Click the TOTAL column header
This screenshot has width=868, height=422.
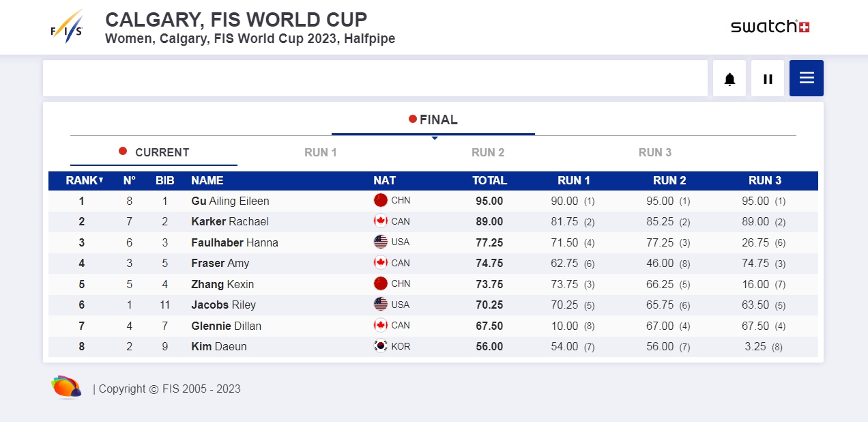point(489,181)
